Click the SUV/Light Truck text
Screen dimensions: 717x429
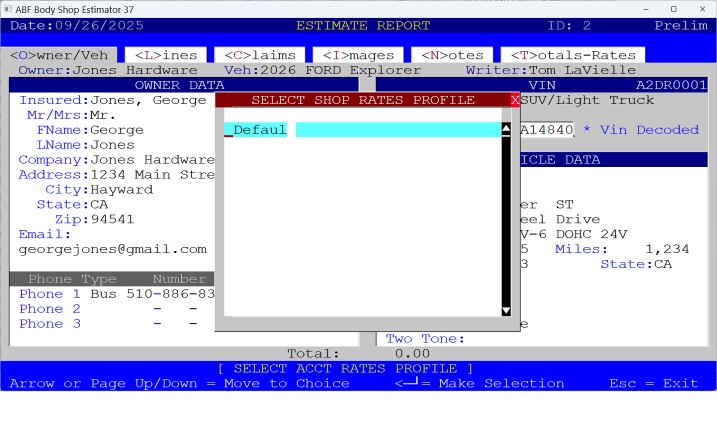(x=587, y=100)
